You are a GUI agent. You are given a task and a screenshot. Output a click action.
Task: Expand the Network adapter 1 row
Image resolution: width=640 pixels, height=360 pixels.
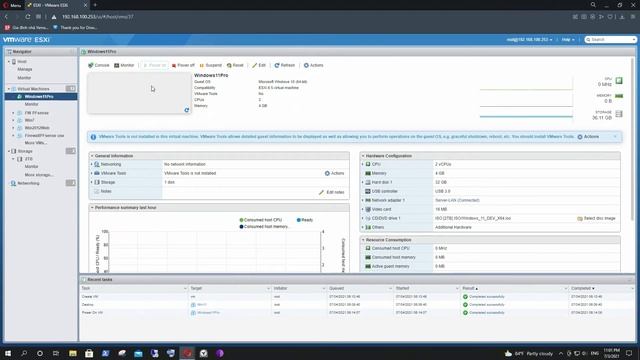click(x=362, y=200)
